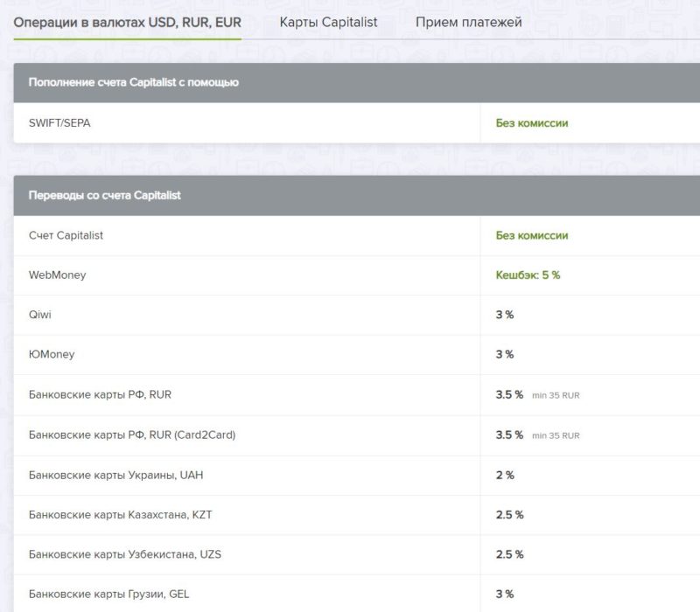Image resolution: width=700 pixels, height=612 pixels.
Task: Select the 'Счет Capitalist' row label
Action: (x=66, y=235)
